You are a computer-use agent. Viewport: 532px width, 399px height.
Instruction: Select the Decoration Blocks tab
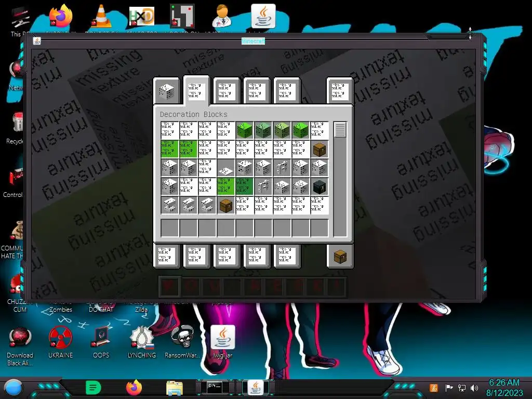pos(197,91)
